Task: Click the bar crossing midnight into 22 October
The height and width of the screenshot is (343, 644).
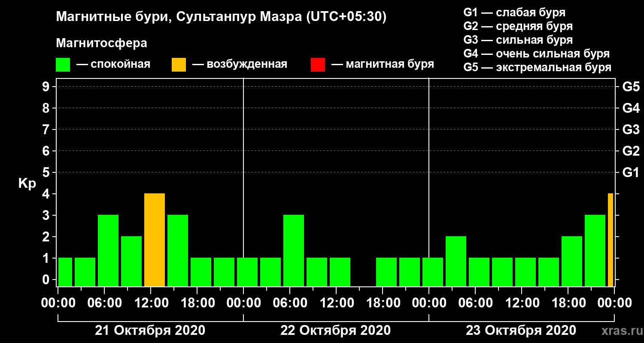Action: point(247,272)
